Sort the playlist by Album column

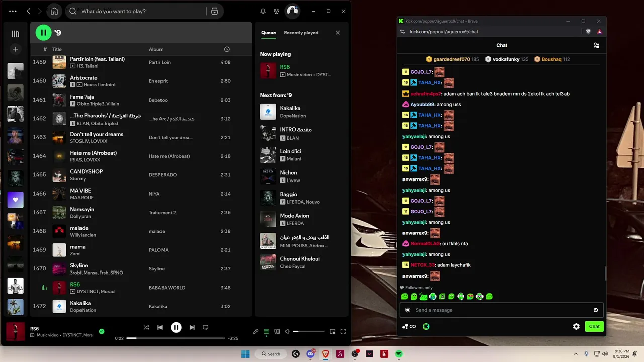point(156,49)
